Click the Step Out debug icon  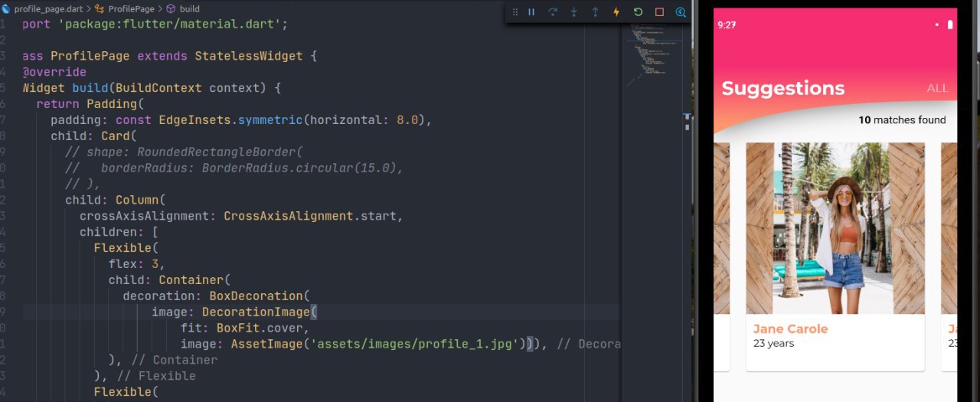tap(596, 12)
